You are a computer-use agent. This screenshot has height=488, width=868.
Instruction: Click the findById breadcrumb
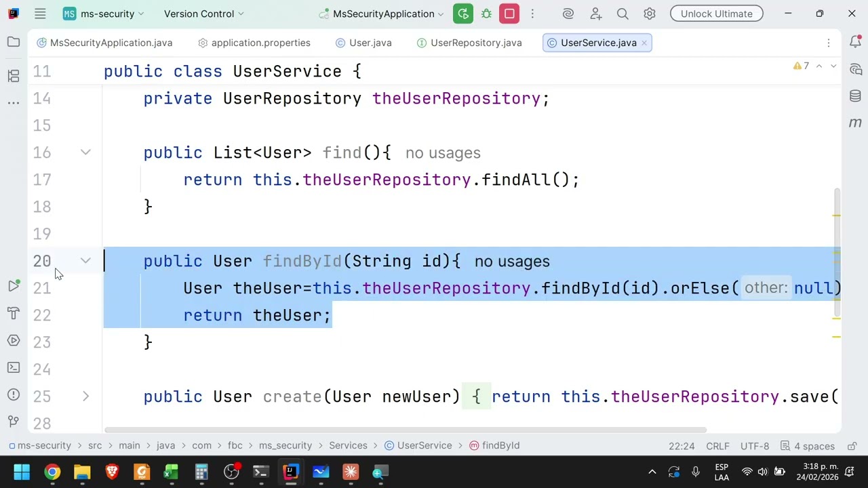click(x=494, y=445)
